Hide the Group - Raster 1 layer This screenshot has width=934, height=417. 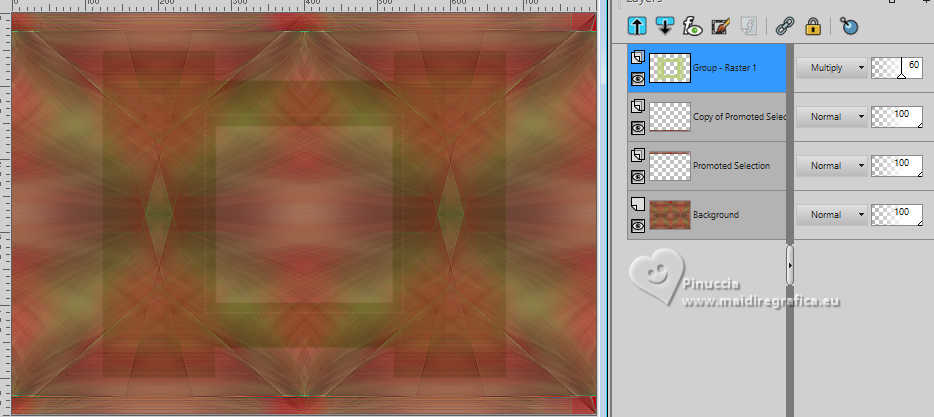(637, 78)
